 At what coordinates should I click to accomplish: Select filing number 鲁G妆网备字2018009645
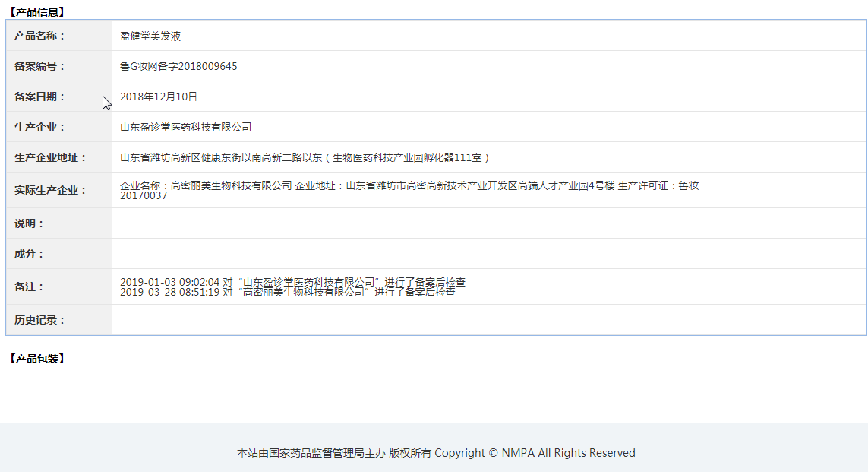178,66
